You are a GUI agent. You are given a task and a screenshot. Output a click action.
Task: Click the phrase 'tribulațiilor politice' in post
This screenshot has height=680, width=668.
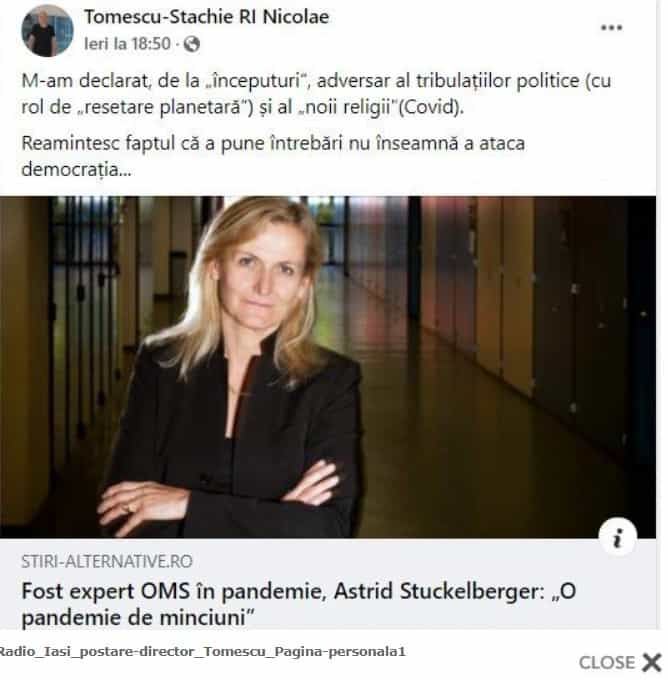tap(498, 81)
